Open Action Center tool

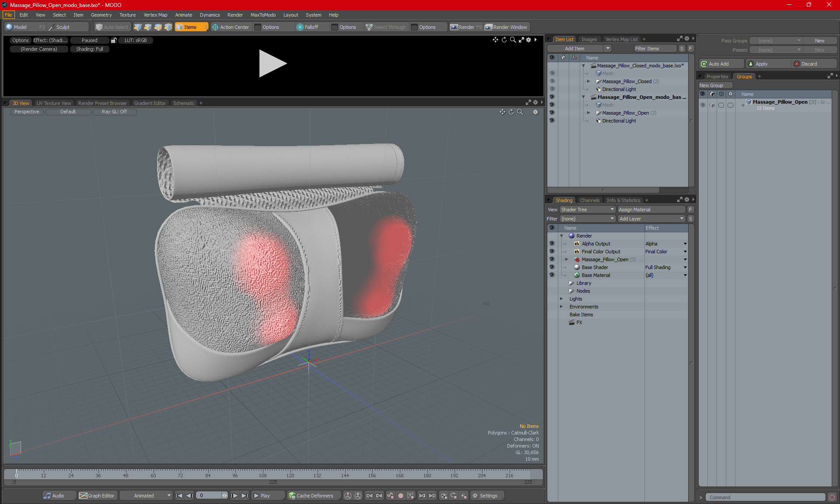point(231,27)
